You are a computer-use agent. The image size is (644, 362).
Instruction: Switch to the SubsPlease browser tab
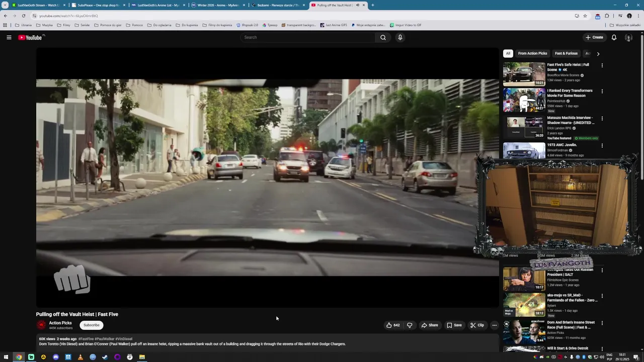click(x=98, y=5)
